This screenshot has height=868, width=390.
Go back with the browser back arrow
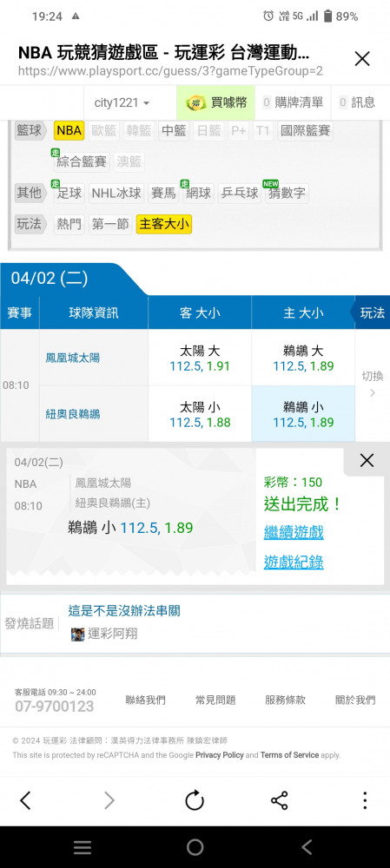pos(25,800)
